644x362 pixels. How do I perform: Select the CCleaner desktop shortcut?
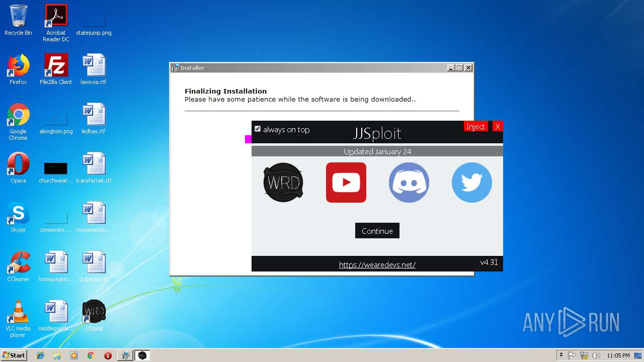[18, 266]
